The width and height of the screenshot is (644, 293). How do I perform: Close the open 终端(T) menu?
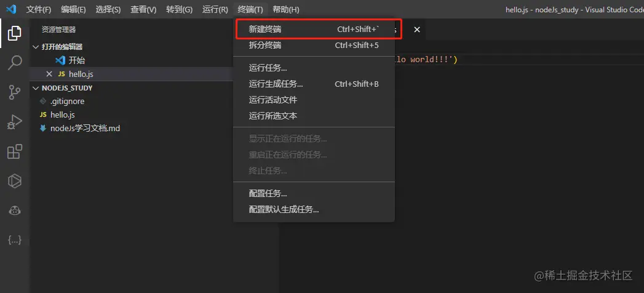250,9
